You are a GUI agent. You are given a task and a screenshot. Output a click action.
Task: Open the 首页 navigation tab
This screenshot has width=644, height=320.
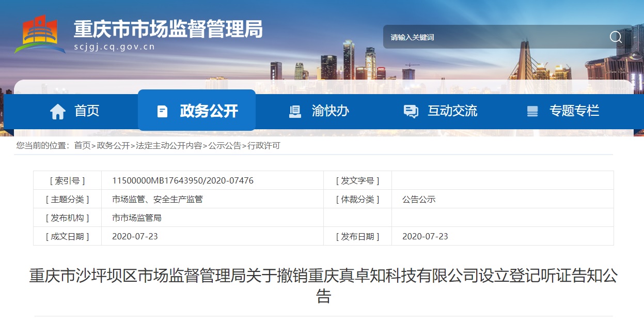pos(74,111)
